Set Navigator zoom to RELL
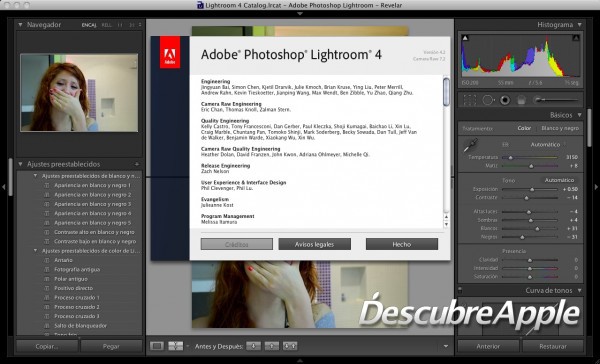Screen dimensions: 600x364 pyautogui.click(x=107, y=25)
